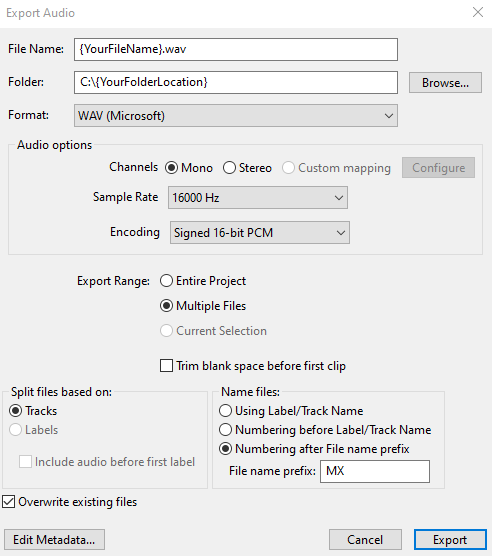The width and height of the screenshot is (492, 556).
Task: Click the Folder path field
Action: [236, 82]
